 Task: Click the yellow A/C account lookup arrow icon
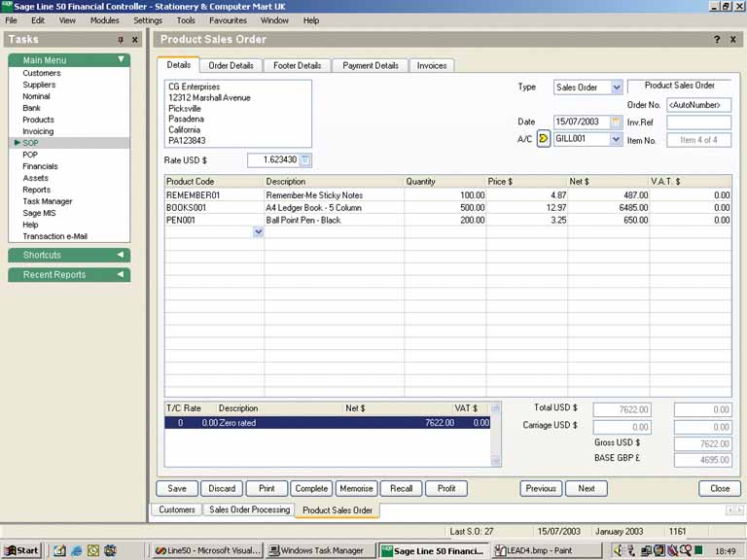[x=543, y=139]
